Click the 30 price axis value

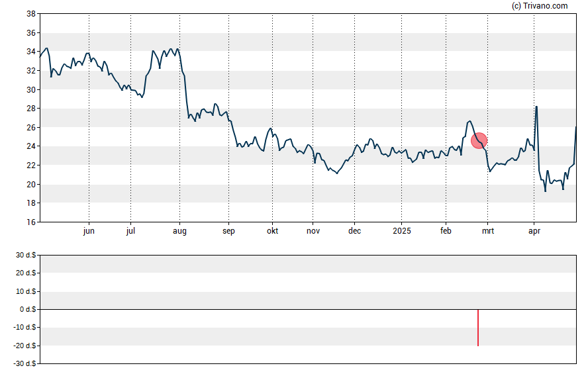tap(31, 89)
